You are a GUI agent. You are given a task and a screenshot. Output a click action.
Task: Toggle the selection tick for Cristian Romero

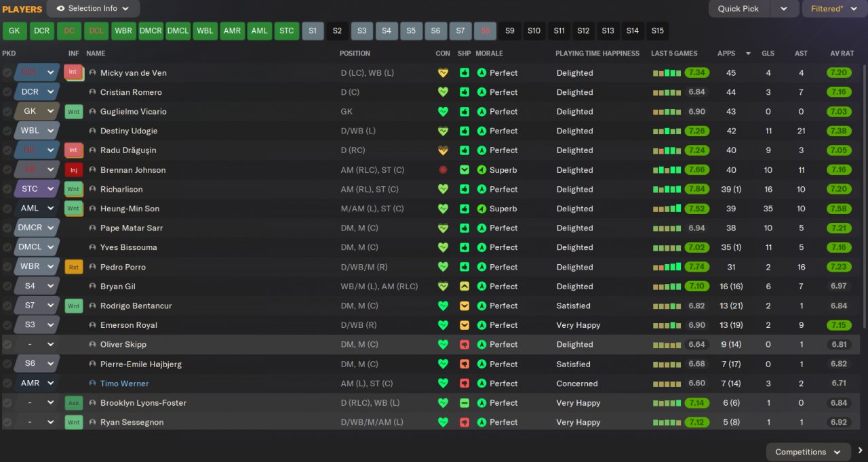click(x=7, y=92)
